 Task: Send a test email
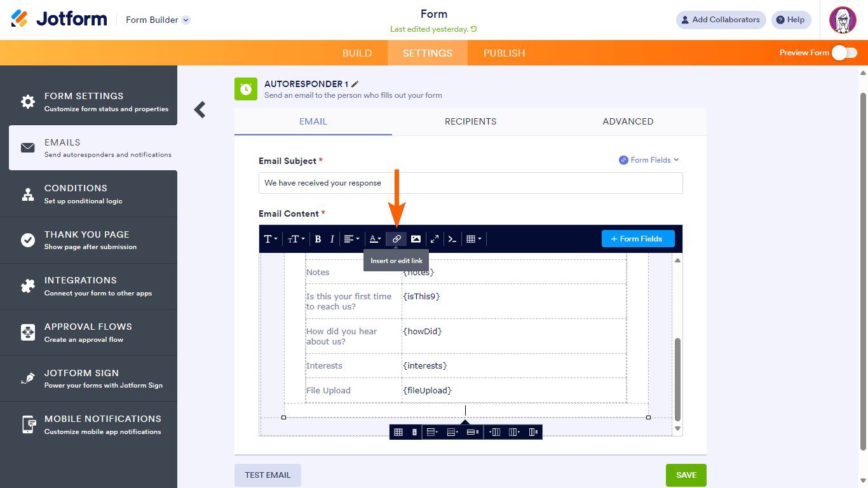268,475
